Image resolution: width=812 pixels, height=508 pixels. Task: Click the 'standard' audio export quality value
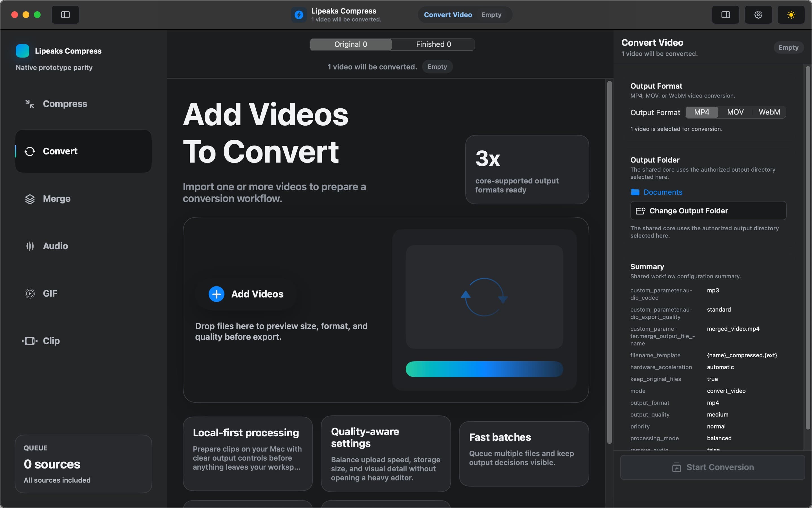(719, 310)
